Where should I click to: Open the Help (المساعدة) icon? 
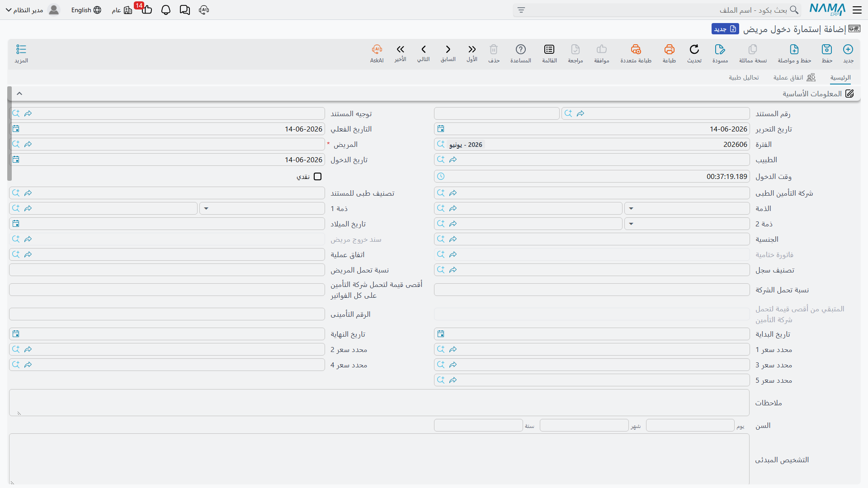pos(521,53)
